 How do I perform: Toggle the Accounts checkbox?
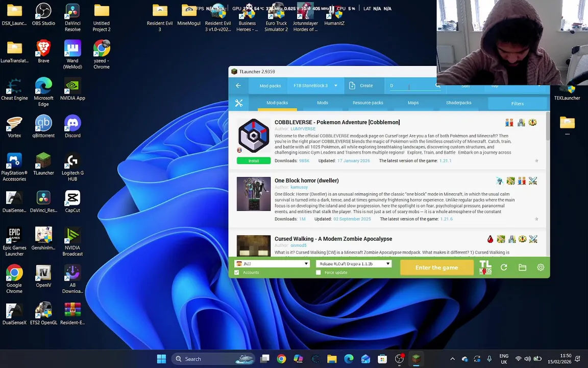coord(237,272)
